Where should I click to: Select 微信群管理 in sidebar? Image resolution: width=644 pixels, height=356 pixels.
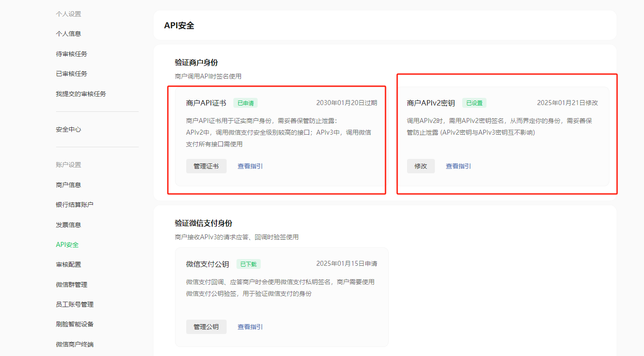tap(71, 285)
